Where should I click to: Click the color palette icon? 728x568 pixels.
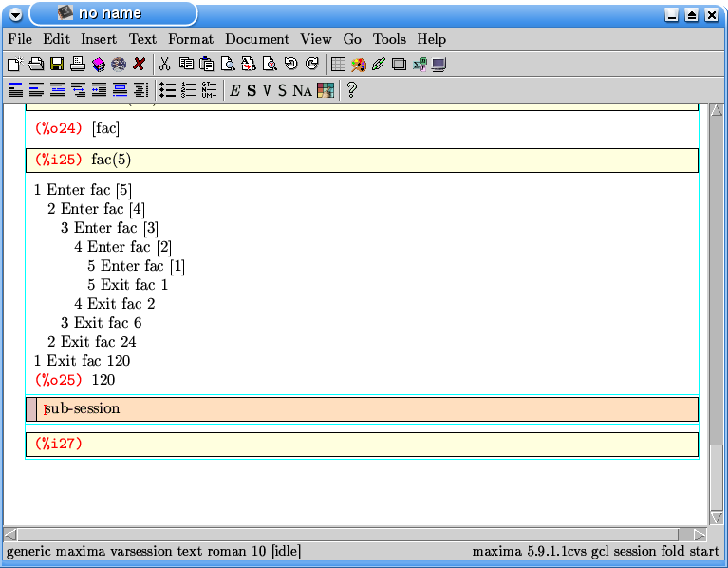[x=326, y=90]
